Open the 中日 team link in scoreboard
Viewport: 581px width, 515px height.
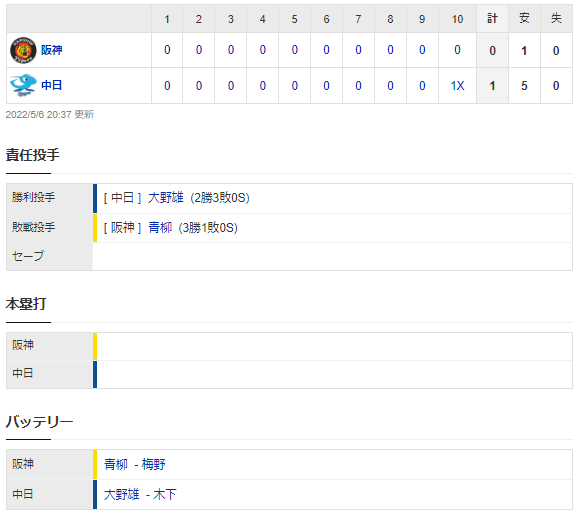point(52,85)
